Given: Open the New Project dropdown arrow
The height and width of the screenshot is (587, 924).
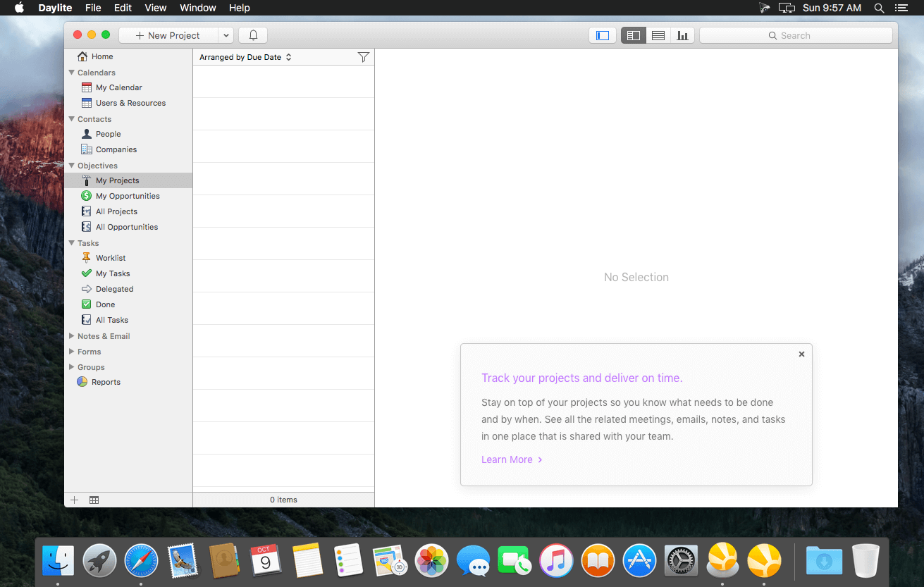Looking at the screenshot, I should (x=226, y=35).
